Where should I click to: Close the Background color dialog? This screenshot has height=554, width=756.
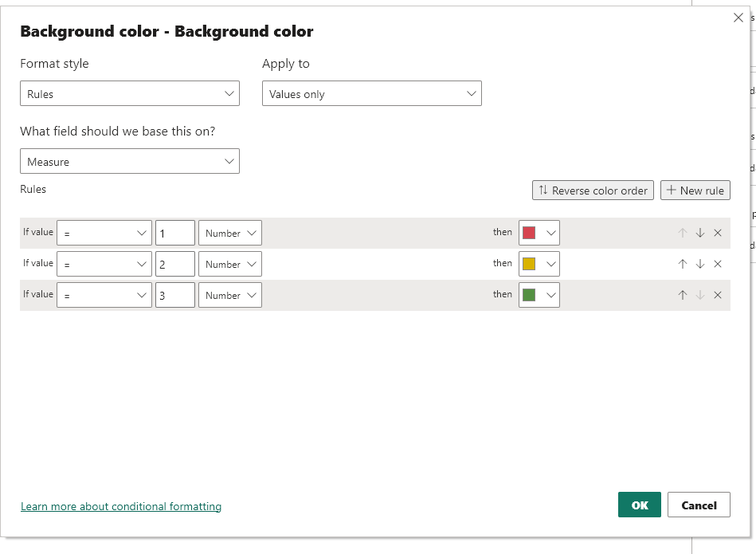pos(738,18)
